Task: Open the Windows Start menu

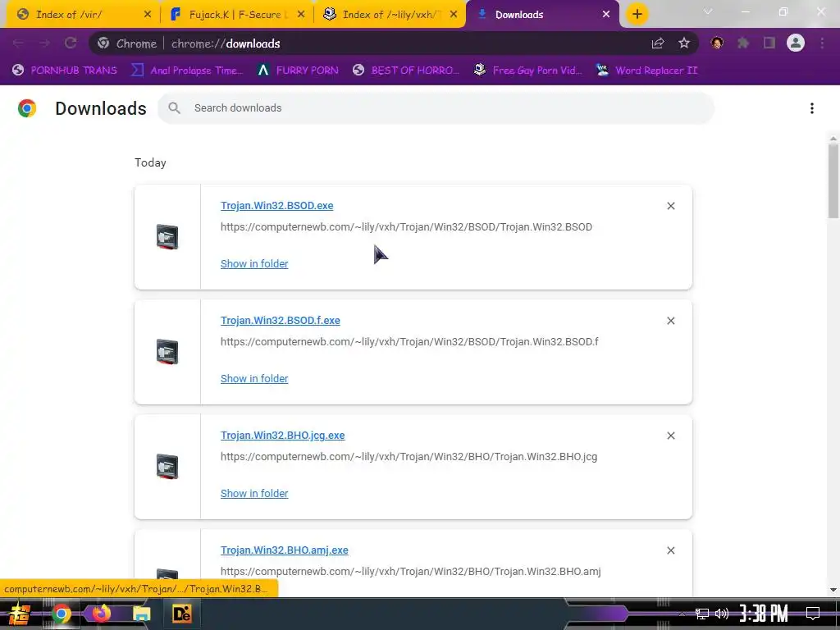Action: point(20,614)
